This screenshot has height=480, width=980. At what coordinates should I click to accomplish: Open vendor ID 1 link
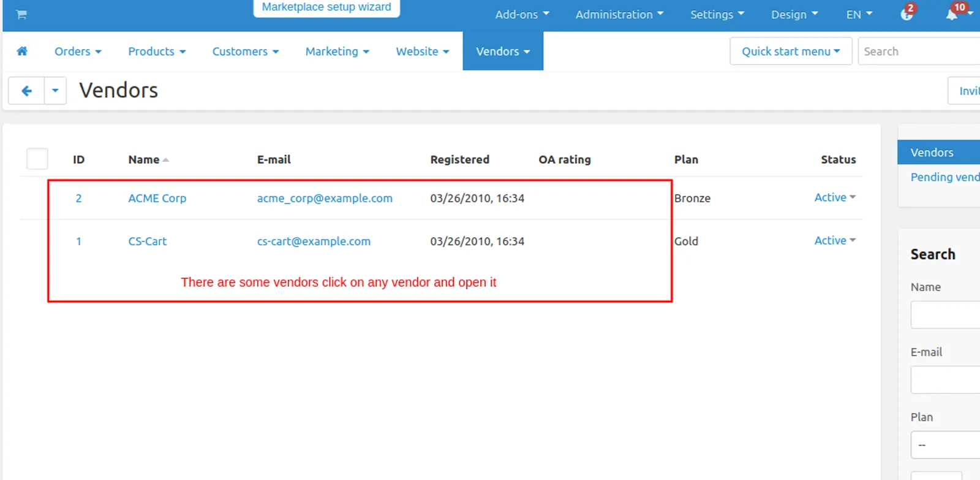(78, 241)
